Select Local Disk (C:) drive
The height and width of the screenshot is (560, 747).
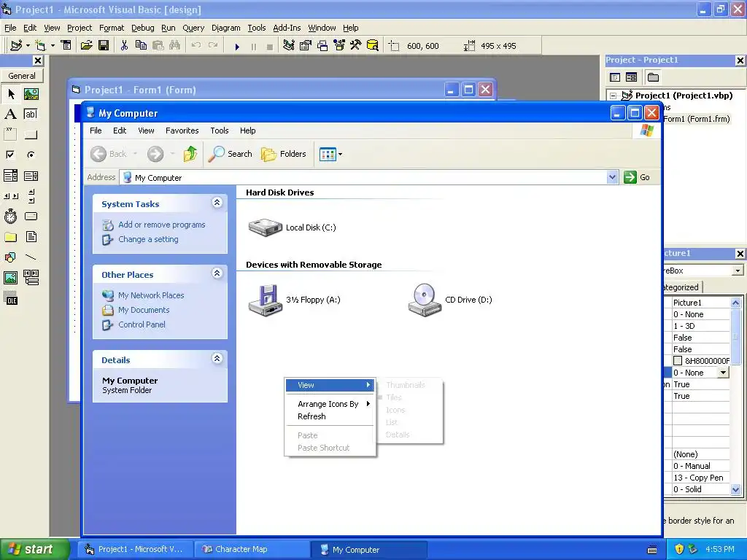pos(292,227)
